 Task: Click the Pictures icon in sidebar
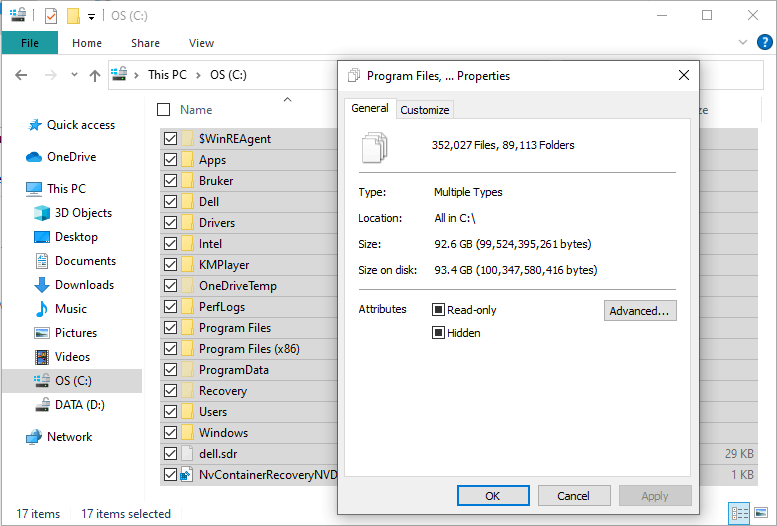[x=42, y=333]
